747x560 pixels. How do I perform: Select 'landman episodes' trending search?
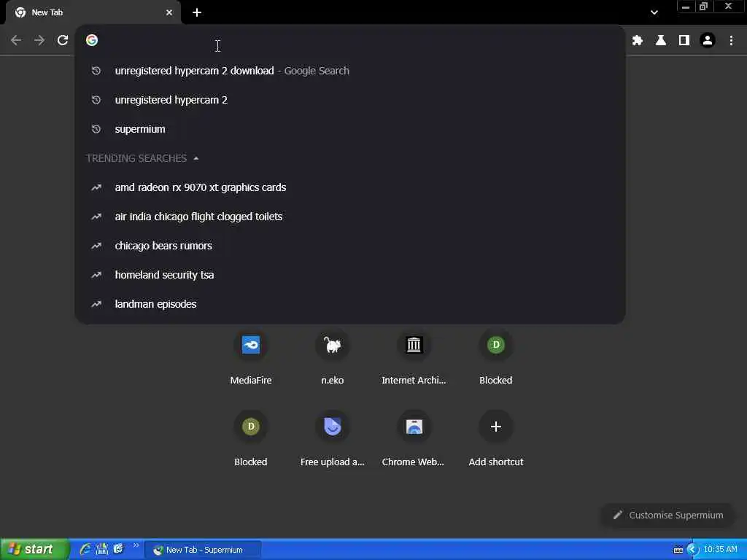pyautogui.click(x=350, y=304)
